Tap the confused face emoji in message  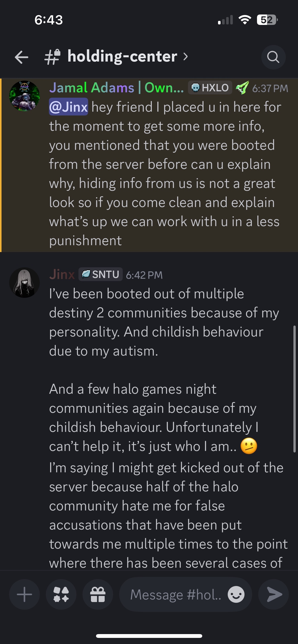[249, 446]
